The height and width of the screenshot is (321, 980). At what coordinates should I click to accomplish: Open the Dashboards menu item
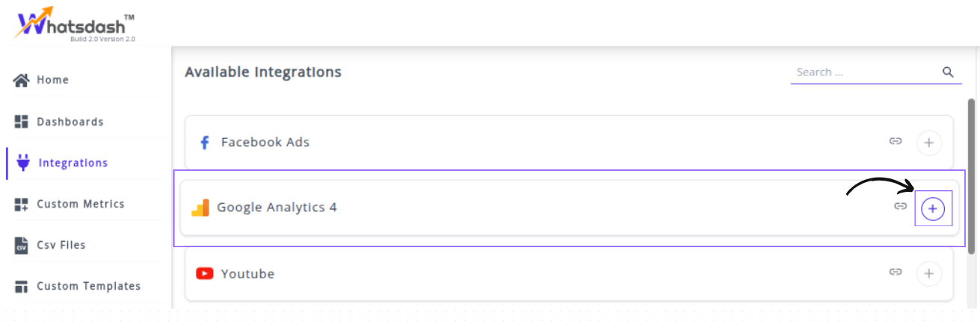pos(70,122)
